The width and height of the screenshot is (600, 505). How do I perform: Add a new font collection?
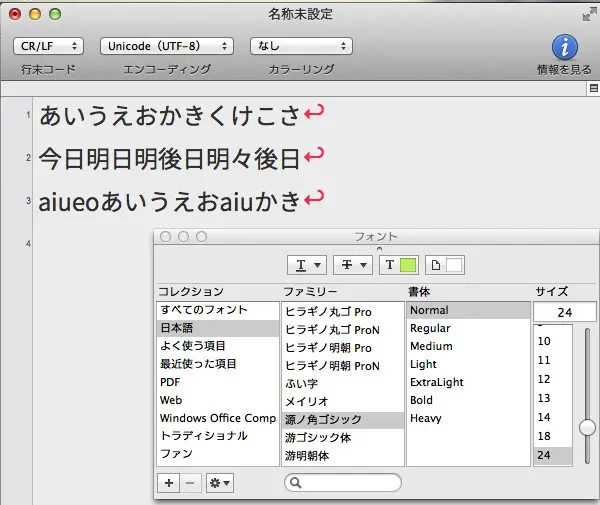(169, 483)
